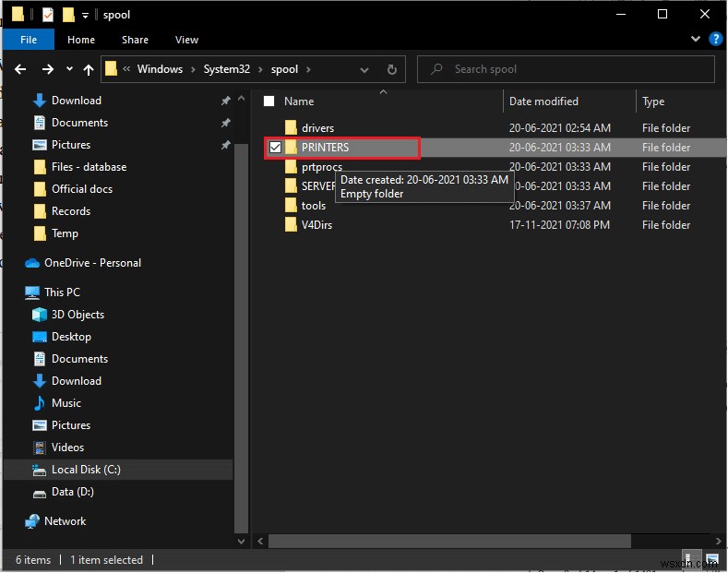
Task: Open the Videos folder
Action: 67,448
